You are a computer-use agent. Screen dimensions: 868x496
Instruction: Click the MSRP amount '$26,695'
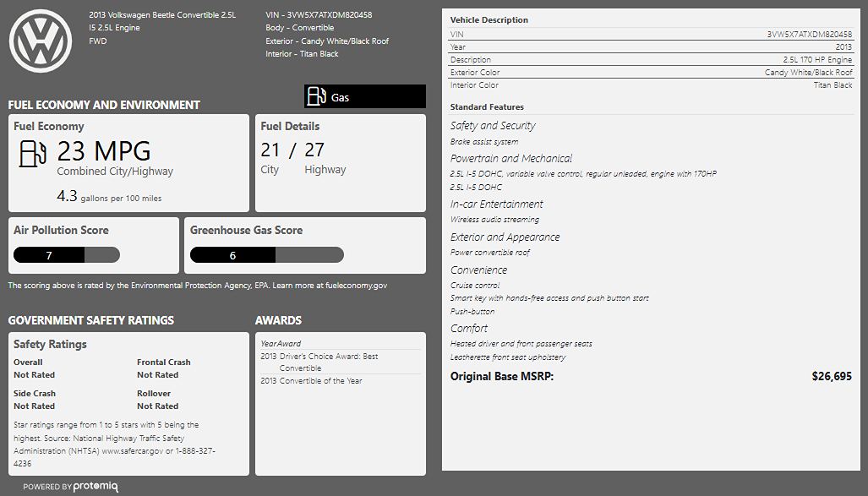(832, 376)
